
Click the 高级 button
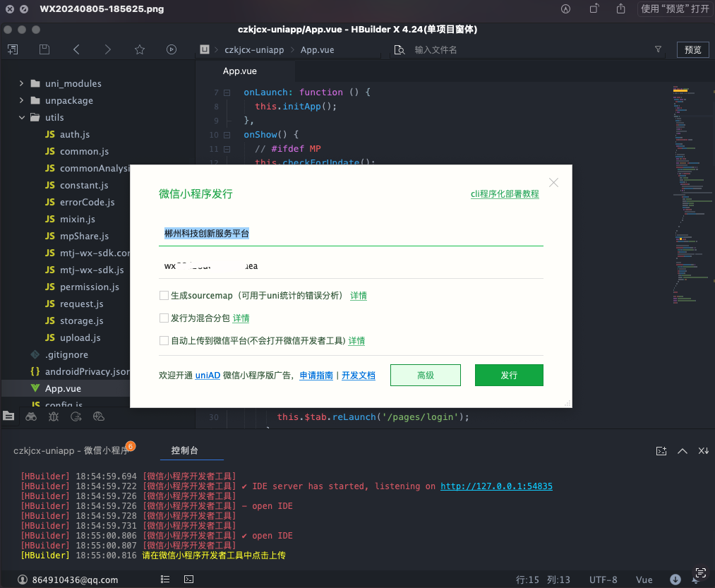426,375
